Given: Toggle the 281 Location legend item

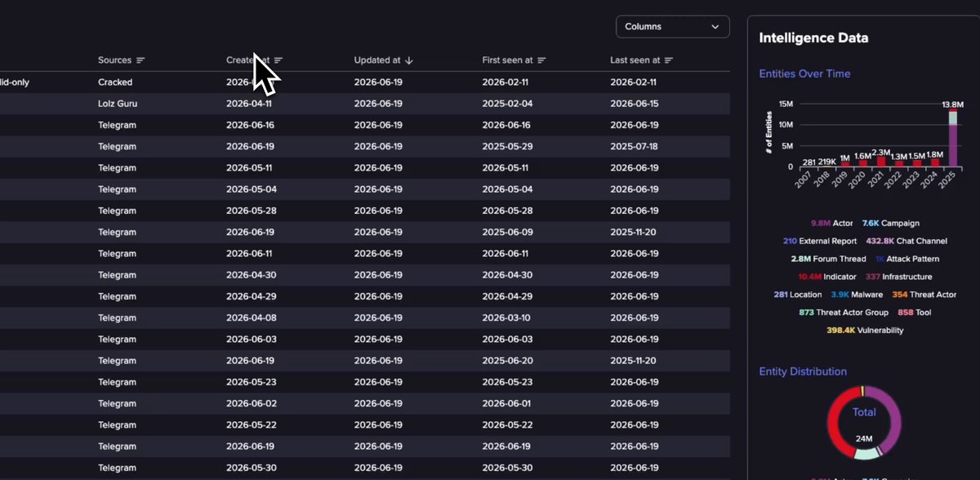Looking at the screenshot, I should [798, 295].
